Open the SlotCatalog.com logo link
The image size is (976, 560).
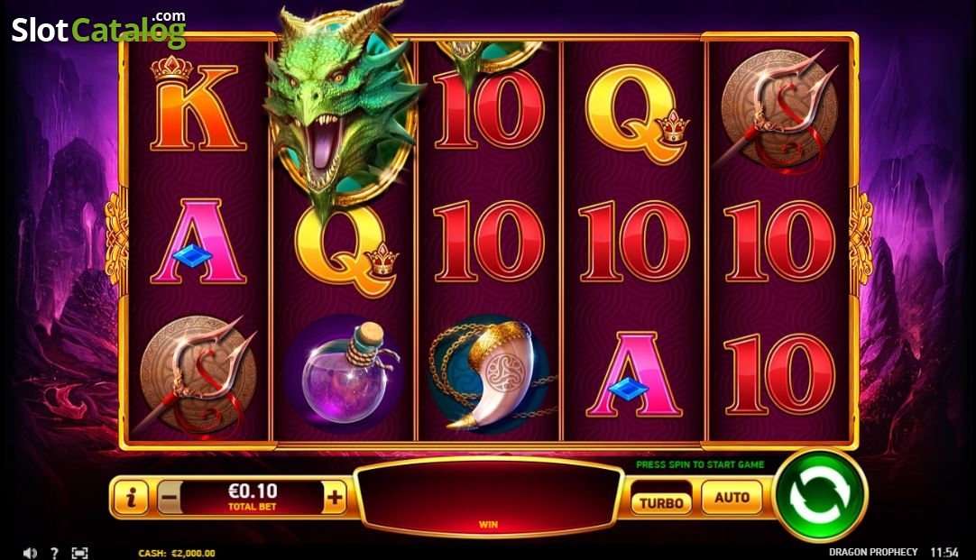click(x=98, y=29)
